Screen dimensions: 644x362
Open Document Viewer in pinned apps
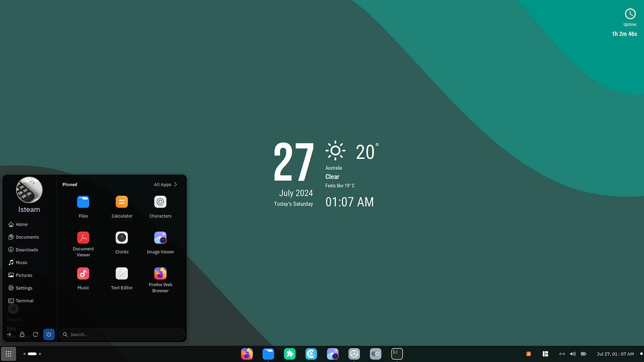[83, 238]
